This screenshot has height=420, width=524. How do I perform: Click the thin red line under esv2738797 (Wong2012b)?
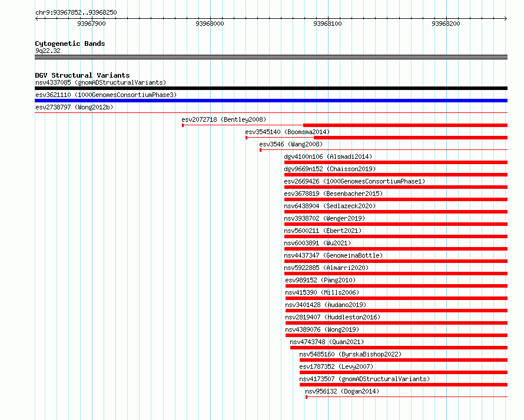coord(271,113)
